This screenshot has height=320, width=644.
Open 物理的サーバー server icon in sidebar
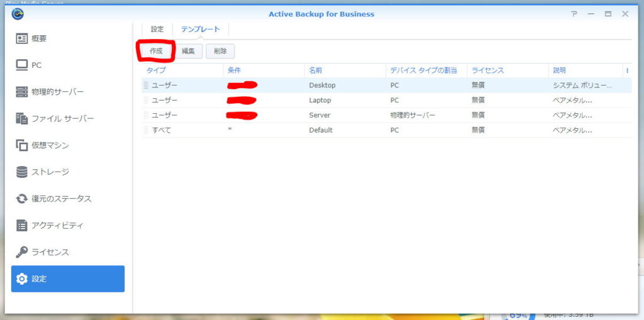21,92
